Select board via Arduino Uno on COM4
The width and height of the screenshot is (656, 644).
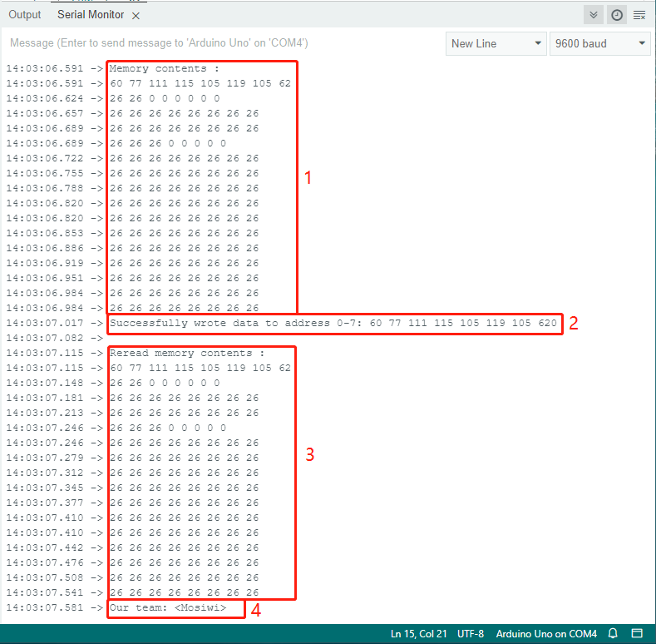(546, 633)
